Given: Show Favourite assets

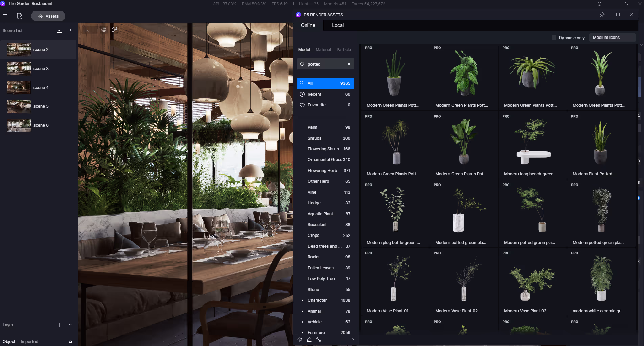Looking at the screenshot, I should [x=326, y=105].
